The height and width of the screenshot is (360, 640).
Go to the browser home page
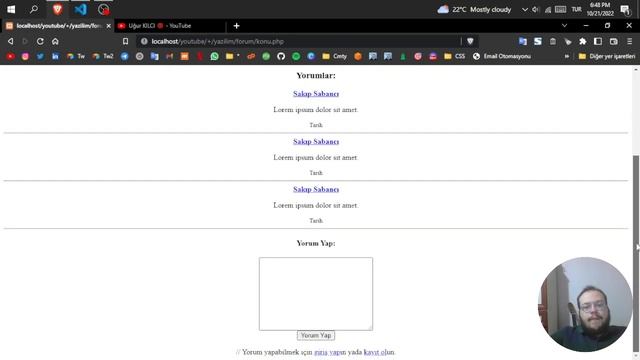point(55,41)
